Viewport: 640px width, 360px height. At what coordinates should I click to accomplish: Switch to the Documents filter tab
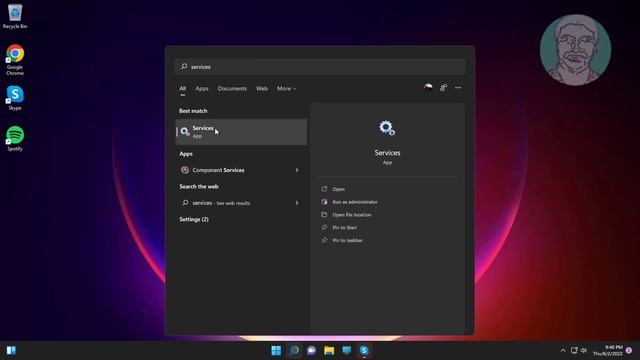(x=232, y=89)
